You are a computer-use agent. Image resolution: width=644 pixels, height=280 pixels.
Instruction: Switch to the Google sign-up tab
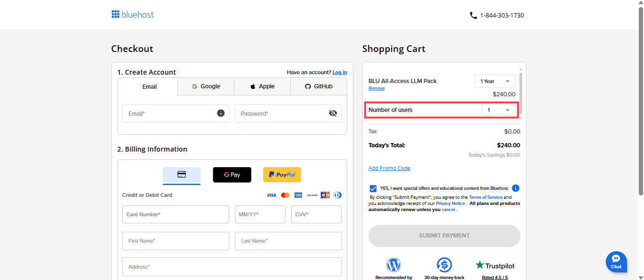[x=206, y=86]
